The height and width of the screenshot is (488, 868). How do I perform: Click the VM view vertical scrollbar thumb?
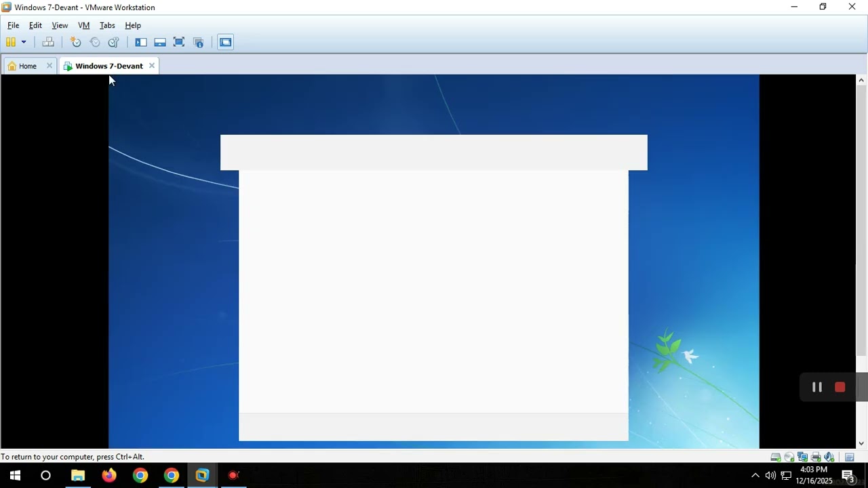(862, 222)
